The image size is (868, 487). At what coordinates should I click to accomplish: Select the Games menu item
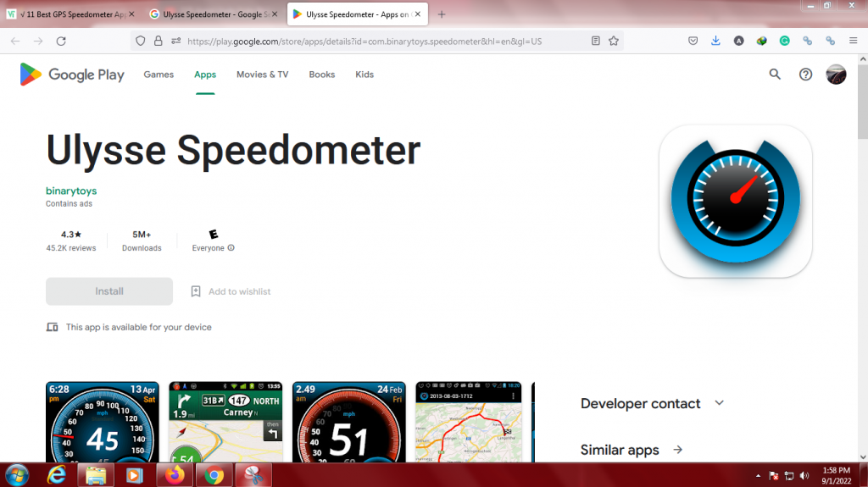tap(159, 75)
